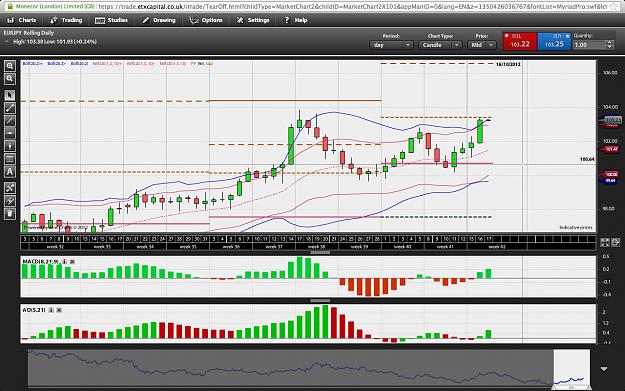This screenshot has height=391, width=625.
Task: Open the Studies menu
Action: [x=111, y=20]
